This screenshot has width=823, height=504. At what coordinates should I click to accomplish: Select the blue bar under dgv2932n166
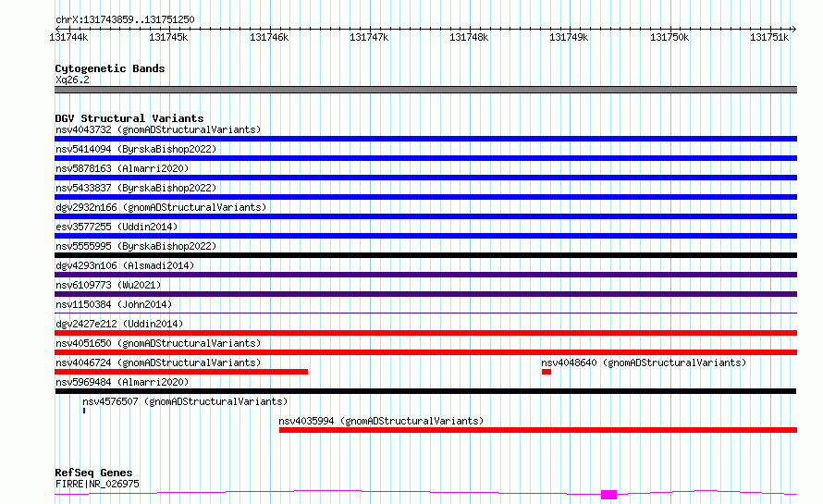pos(425,216)
